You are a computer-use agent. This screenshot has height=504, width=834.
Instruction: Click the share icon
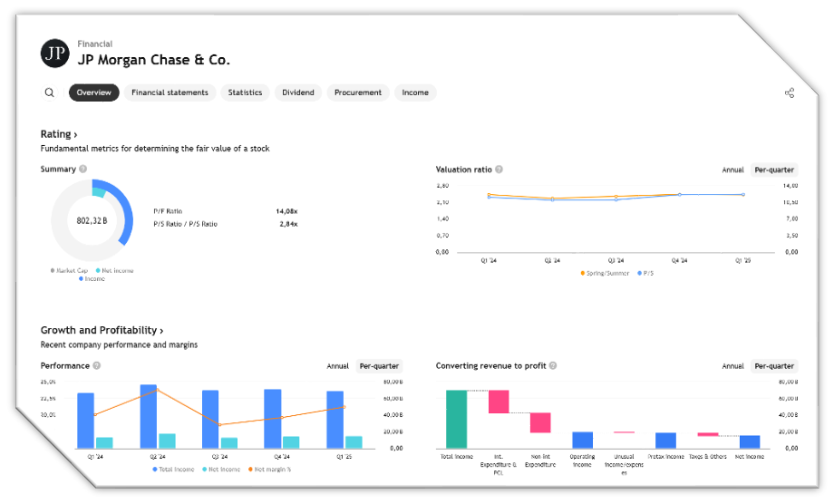790,93
